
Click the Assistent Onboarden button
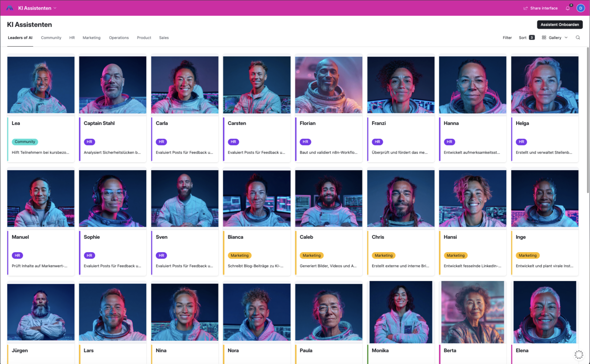tap(559, 24)
